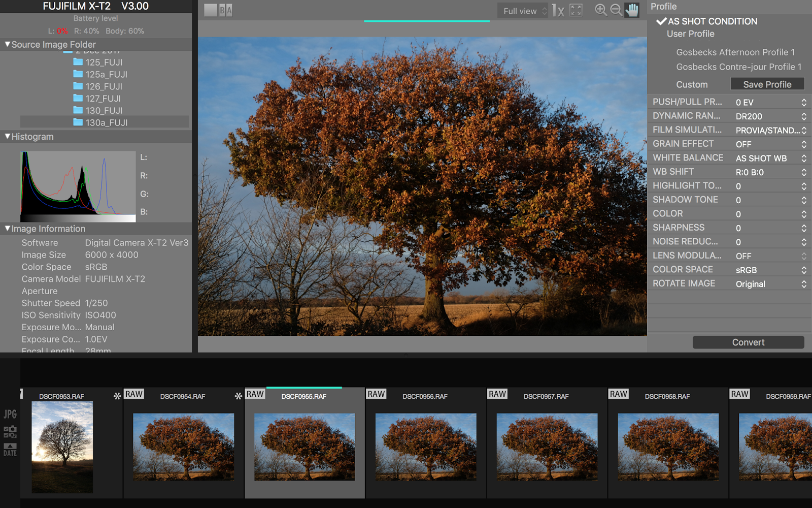Screen dimensions: 812x508
Task: Toggle the single-camera filter checkbox
Action: [x=10, y=429]
